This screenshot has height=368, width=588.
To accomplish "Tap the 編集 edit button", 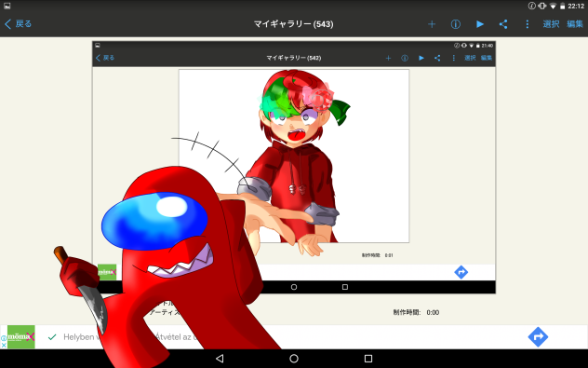I will click(x=575, y=24).
